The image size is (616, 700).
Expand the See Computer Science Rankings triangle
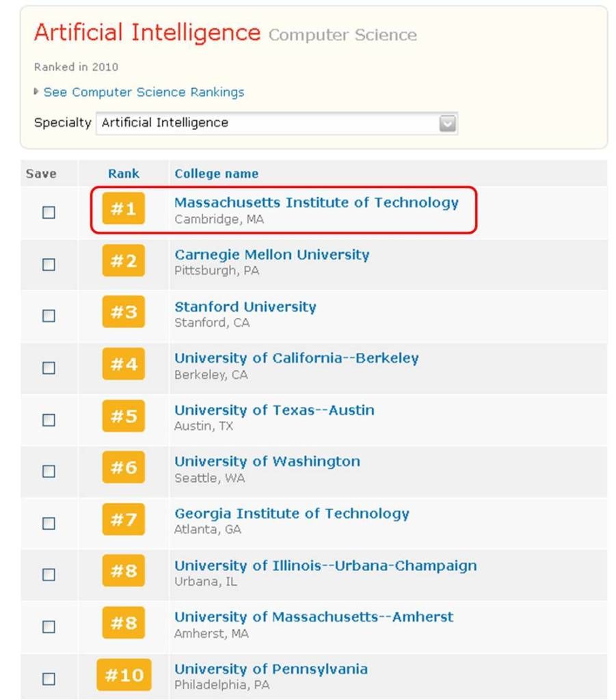(36, 92)
